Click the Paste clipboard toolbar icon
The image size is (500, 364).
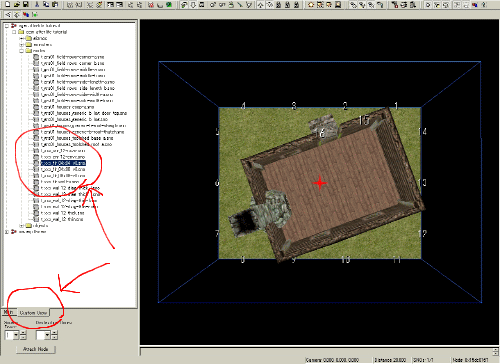[x=55, y=4]
